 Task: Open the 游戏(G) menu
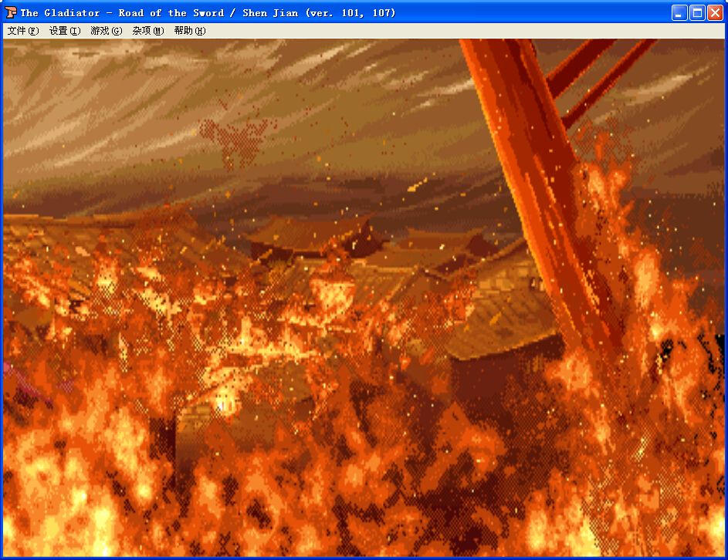[107, 31]
